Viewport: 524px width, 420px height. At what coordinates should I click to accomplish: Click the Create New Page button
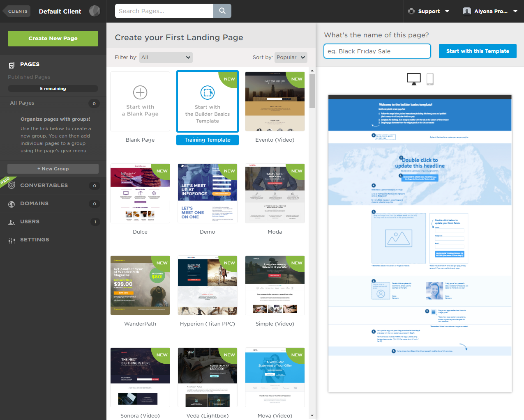53,38
